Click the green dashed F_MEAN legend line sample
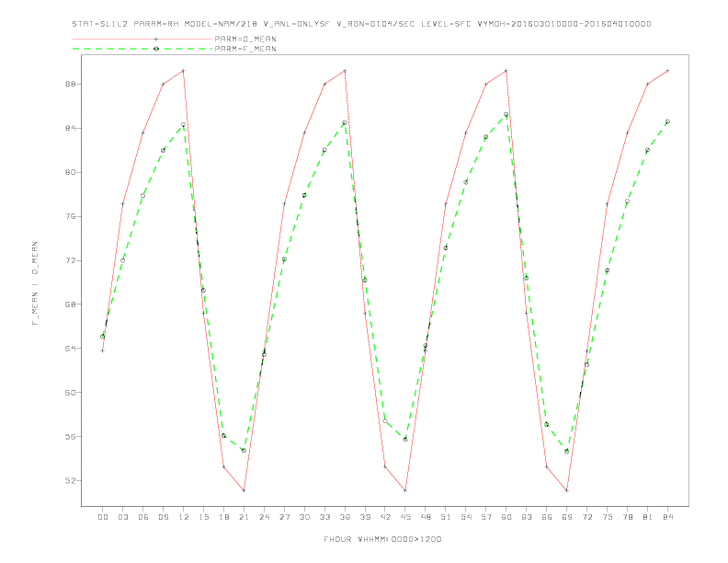The height and width of the screenshot is (563, 728). pos(142,49)
